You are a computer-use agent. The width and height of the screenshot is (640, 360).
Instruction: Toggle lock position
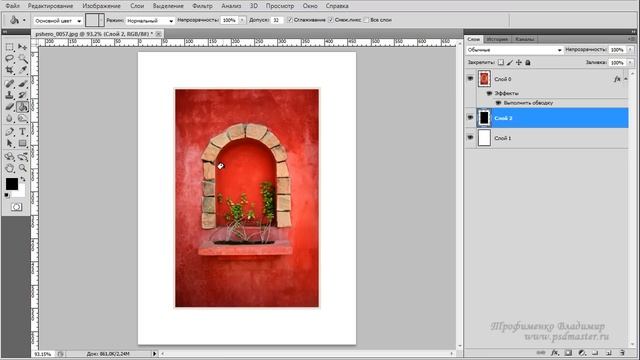pos(519,62)
